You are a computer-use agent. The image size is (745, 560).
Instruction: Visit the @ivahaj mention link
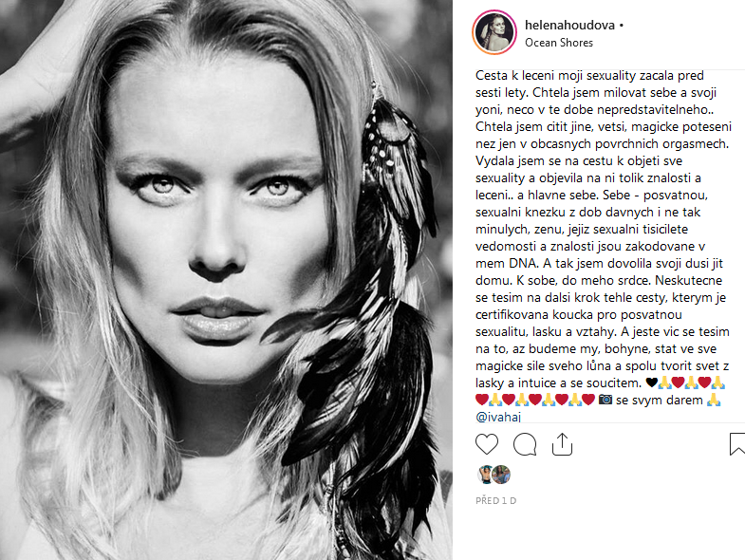point(498,417)
